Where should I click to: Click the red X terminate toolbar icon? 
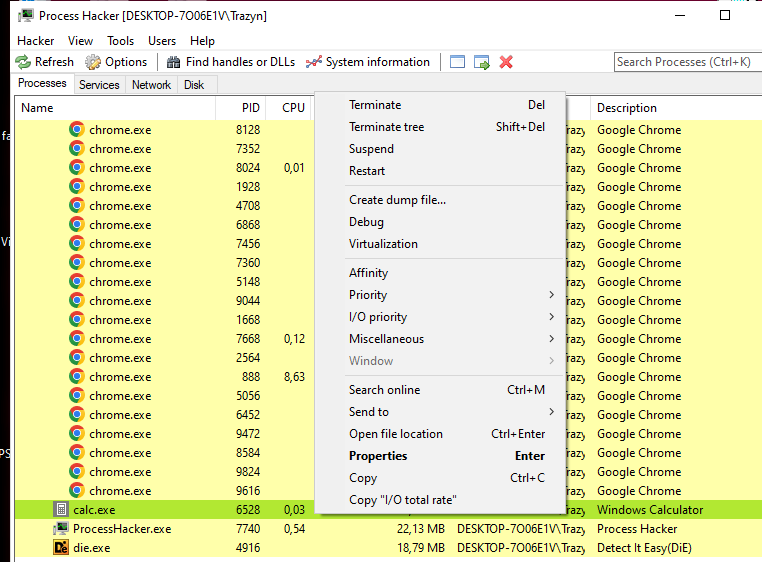tap(506, 62)
